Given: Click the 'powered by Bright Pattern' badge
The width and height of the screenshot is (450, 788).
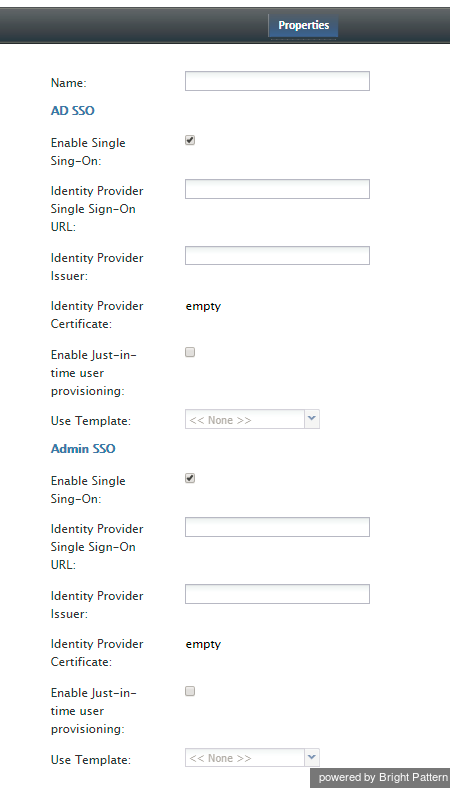Looking at the screenshot, I should (x=381, y=777).
